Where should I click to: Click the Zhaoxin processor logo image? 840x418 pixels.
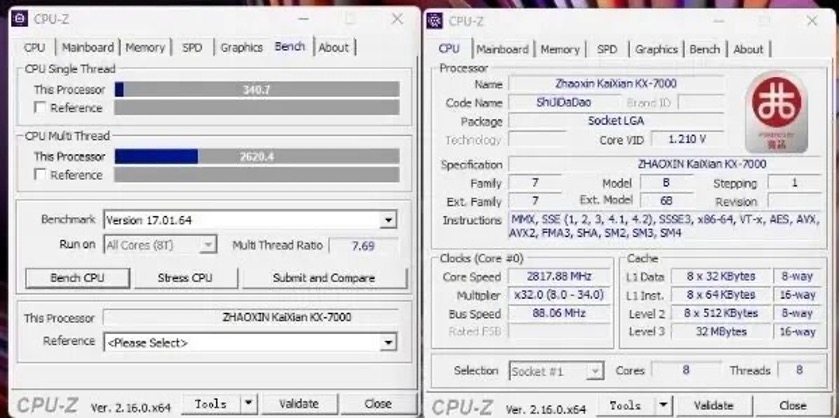(775, 114)
